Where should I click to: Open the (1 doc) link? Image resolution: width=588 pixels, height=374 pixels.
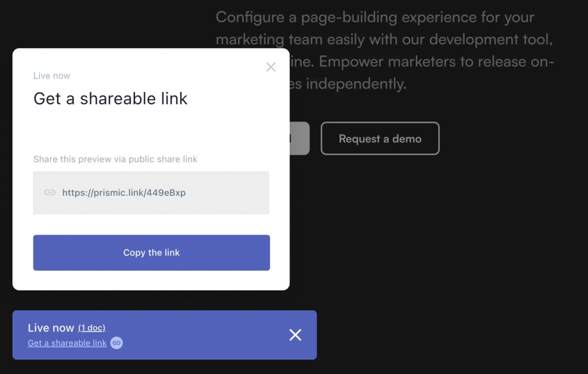[91, 327]
